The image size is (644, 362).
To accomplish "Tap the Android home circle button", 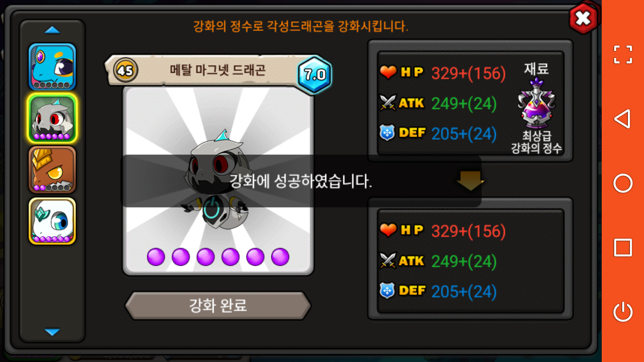I will pos(623,183).
